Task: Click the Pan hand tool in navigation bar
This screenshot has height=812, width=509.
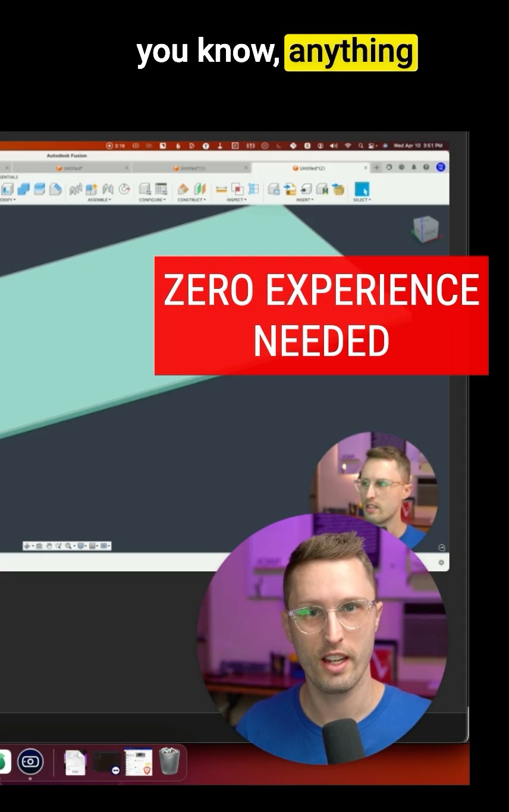Action: (x=49, y=546)
